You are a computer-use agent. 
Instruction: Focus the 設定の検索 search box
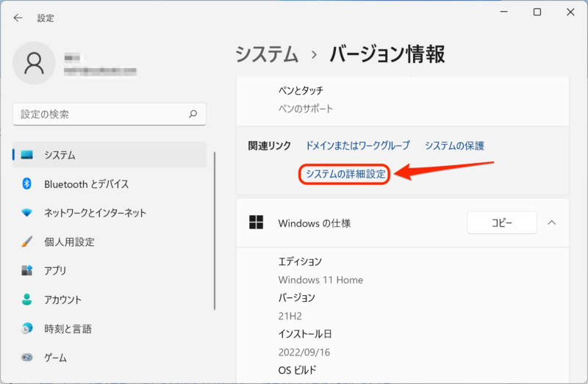point(110,114)
